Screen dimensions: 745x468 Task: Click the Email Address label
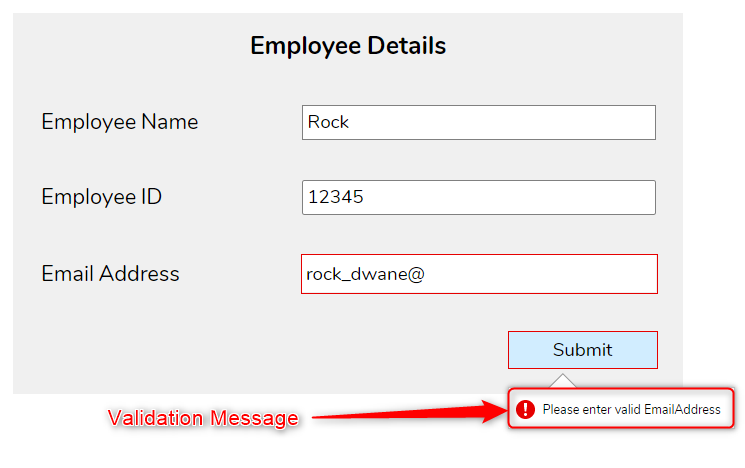[110, 274]
